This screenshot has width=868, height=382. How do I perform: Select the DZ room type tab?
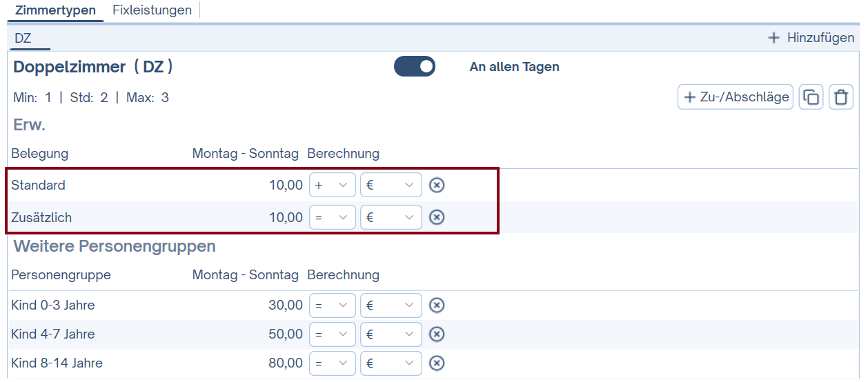pyautogui.click(x=23, y=38)
